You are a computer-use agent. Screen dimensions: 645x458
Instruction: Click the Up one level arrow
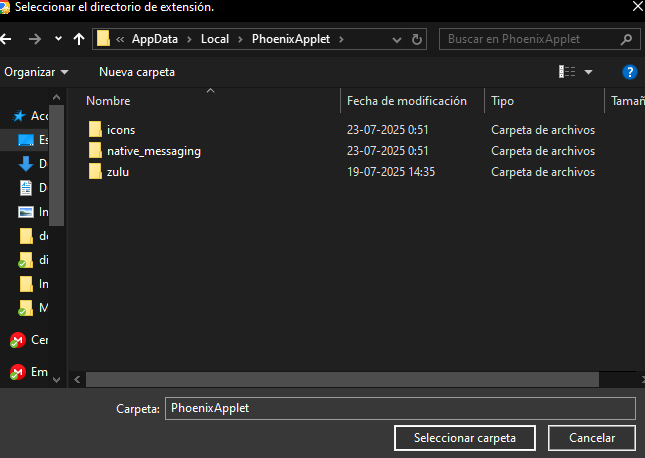coord(80,40)
